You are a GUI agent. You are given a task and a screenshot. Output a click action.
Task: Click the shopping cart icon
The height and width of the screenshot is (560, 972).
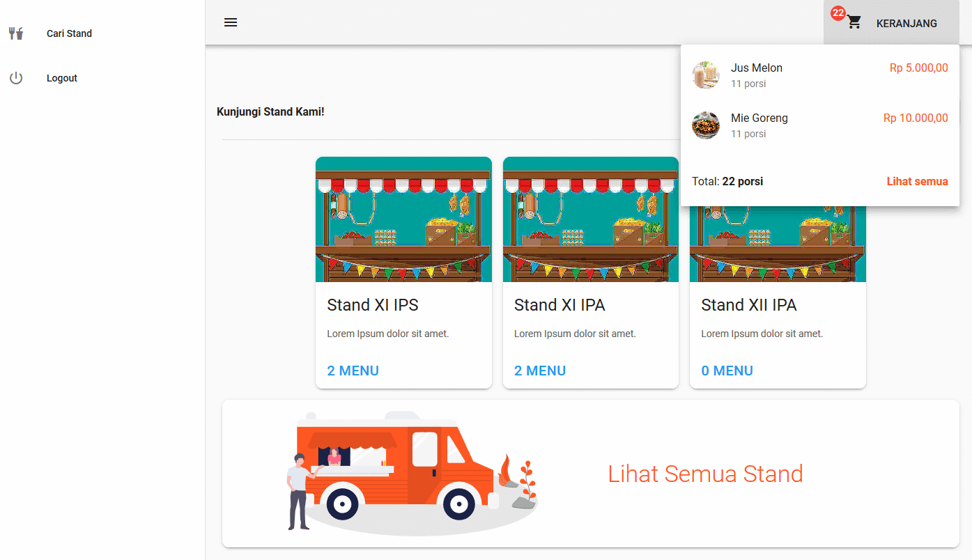854,23
